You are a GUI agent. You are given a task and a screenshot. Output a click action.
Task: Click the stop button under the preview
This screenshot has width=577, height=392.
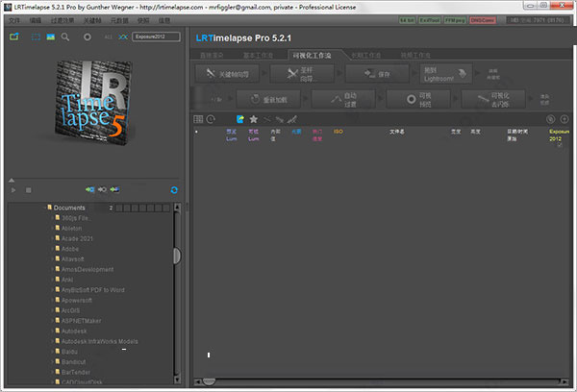click(28, 190)
